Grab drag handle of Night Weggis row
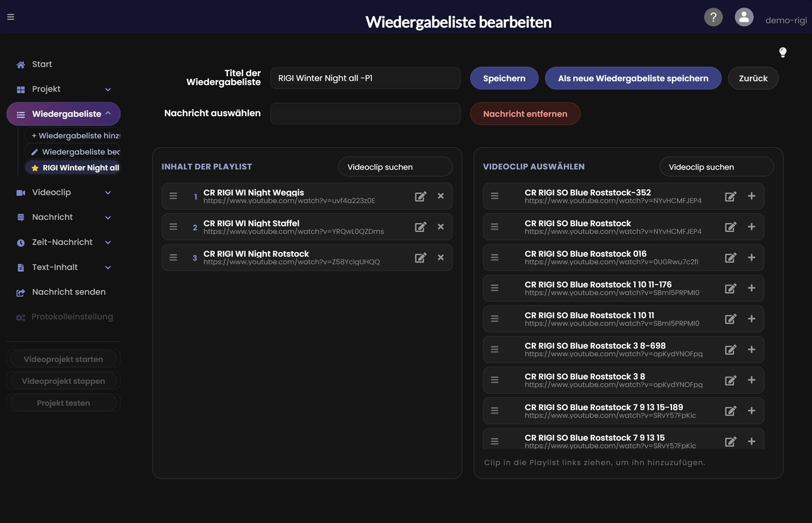The height and width of the screenshot is (523, 812). click(173, 196)
